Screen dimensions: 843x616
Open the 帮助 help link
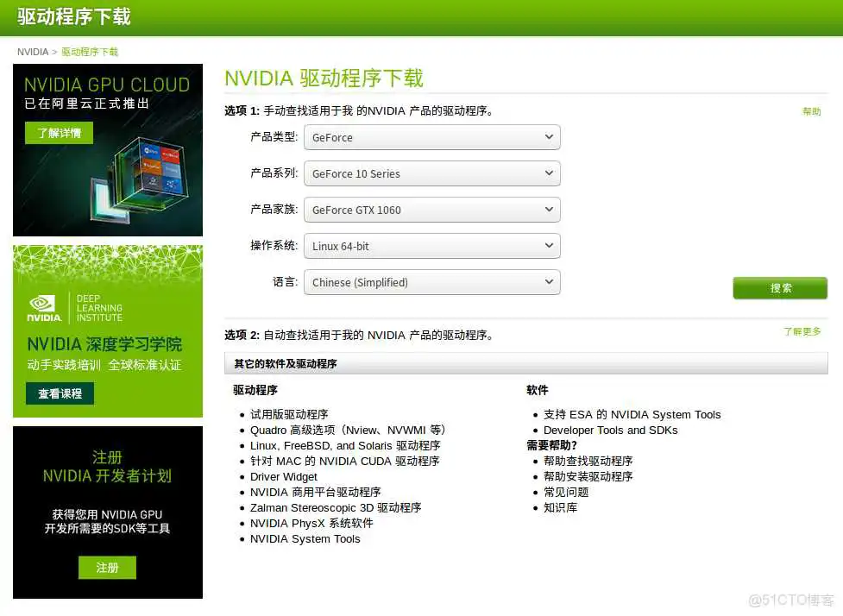click(x=811, y=111)
